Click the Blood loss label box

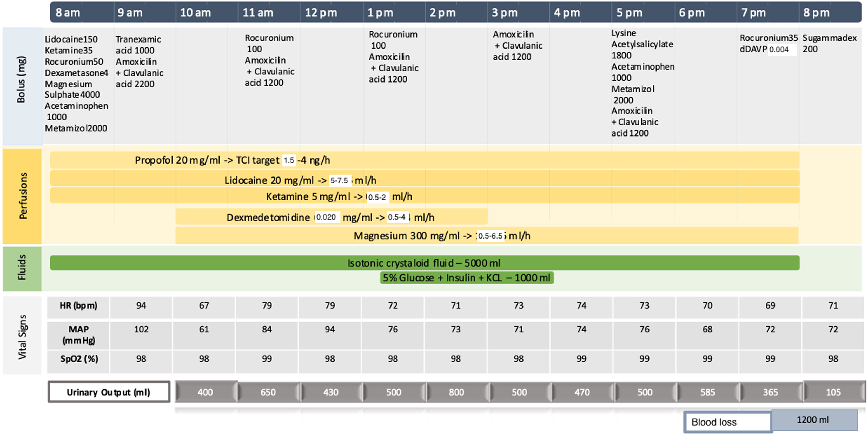(x=727, y=422)
